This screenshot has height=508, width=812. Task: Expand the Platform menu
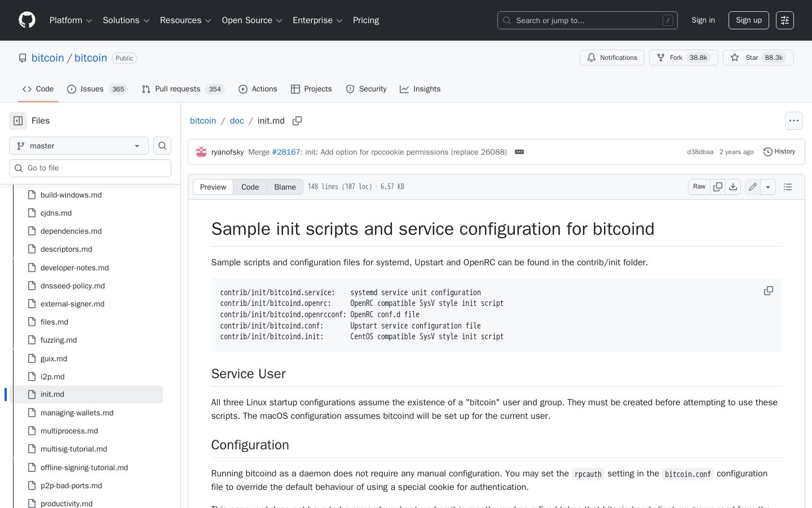(70, 20)
